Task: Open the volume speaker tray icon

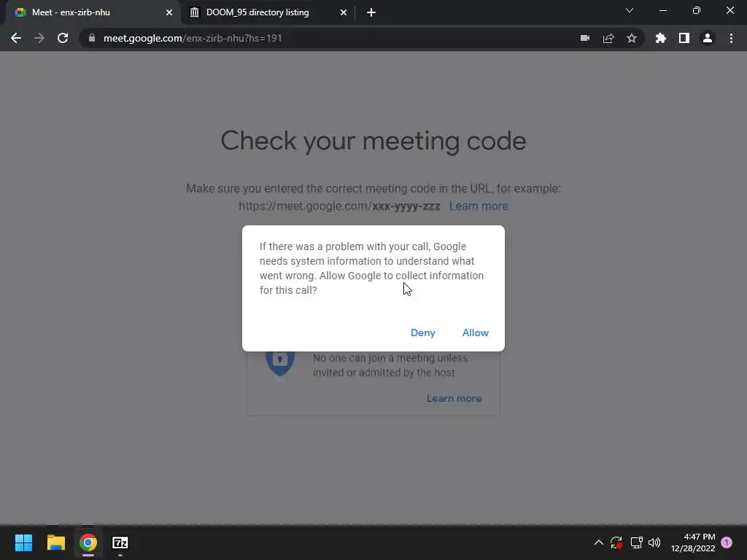Action: tap(654, 542)
